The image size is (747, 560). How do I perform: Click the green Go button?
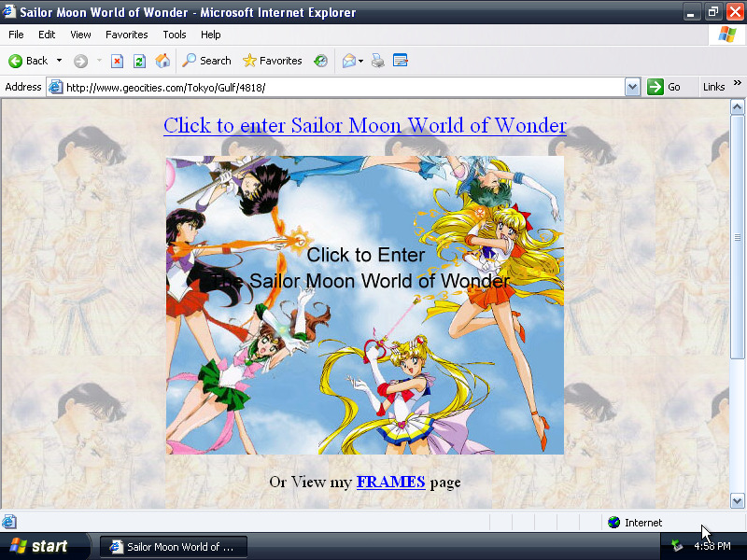[664, 87]
